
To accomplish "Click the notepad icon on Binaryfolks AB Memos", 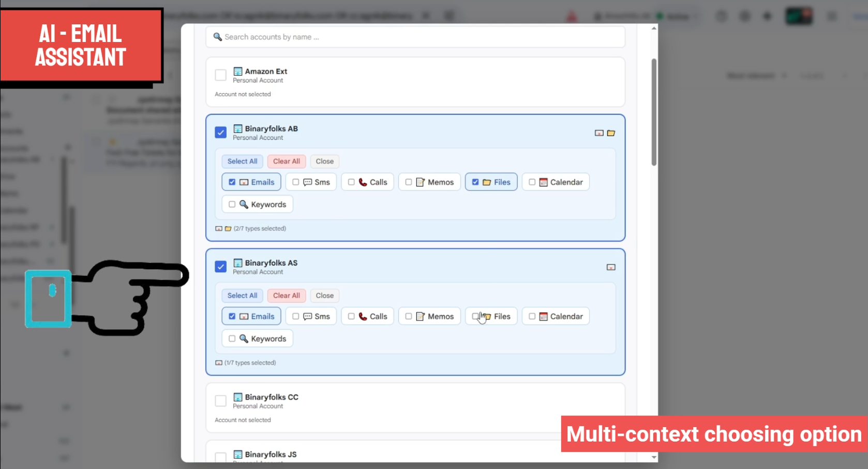I will 421,182.
